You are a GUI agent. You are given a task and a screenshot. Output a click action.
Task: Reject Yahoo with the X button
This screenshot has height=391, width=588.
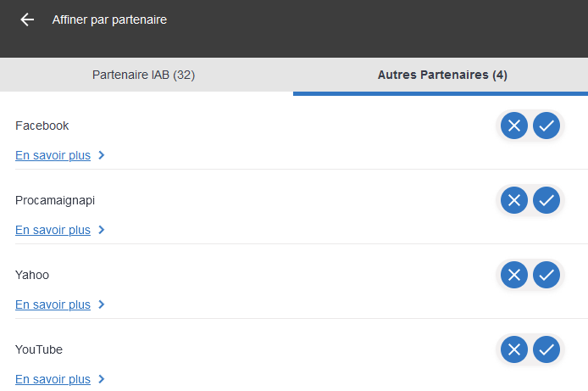coord(514,275)
